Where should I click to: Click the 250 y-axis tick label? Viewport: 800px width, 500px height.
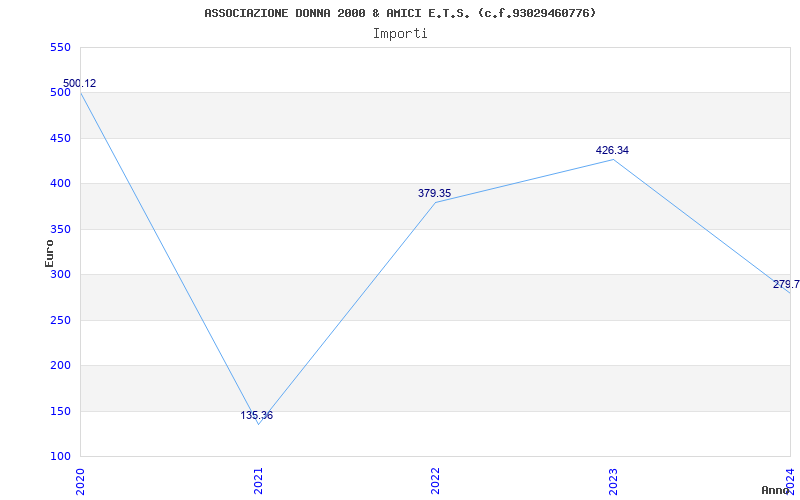(x=60, y=320)
